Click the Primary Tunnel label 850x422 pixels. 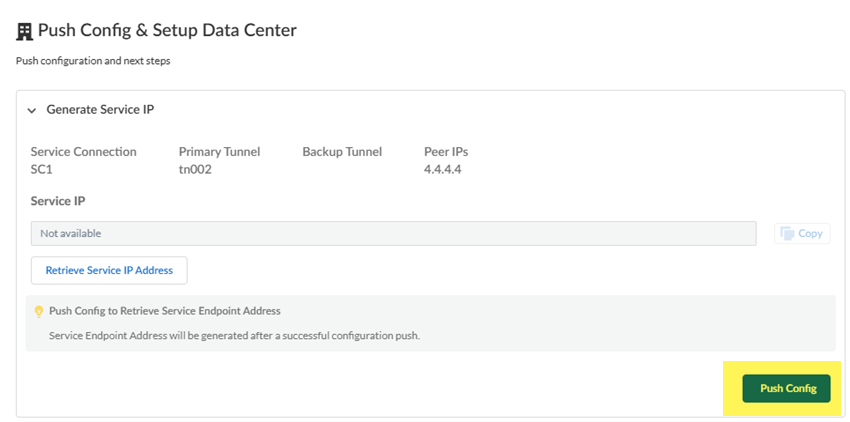pos(219,152)
